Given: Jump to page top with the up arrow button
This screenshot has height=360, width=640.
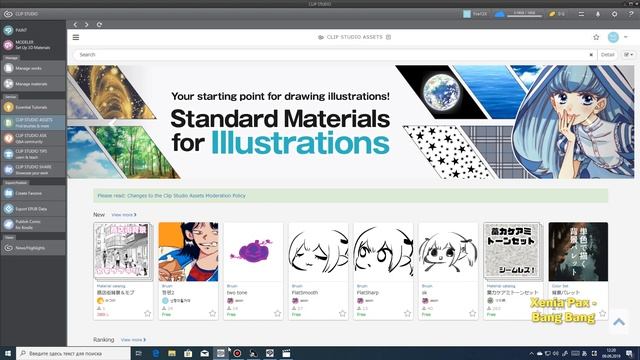Looking at the screenshot, I should [x=619, y=322].
